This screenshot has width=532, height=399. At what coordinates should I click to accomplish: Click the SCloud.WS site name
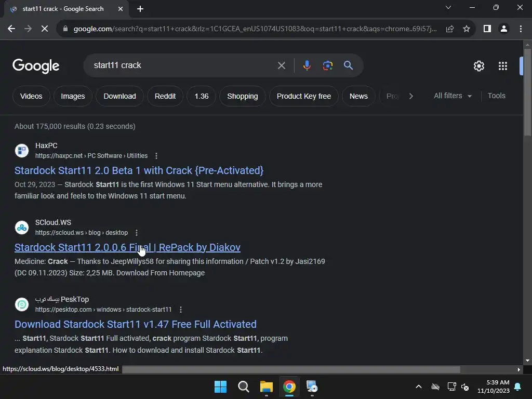point(54,222)
